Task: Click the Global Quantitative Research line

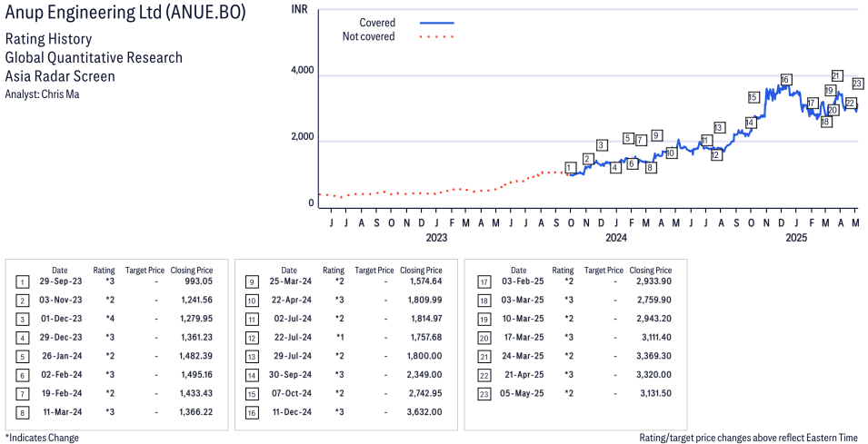Action: click(94, 57)
